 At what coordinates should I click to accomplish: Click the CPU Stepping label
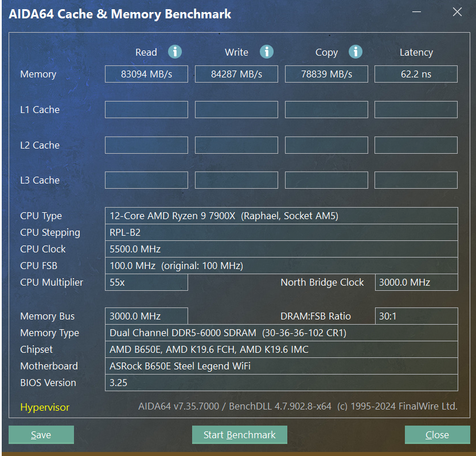point(50,233)
